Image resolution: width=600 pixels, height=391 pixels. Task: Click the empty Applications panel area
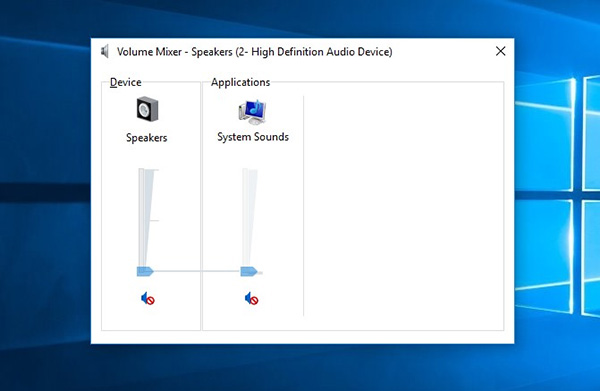pos(404,207)
